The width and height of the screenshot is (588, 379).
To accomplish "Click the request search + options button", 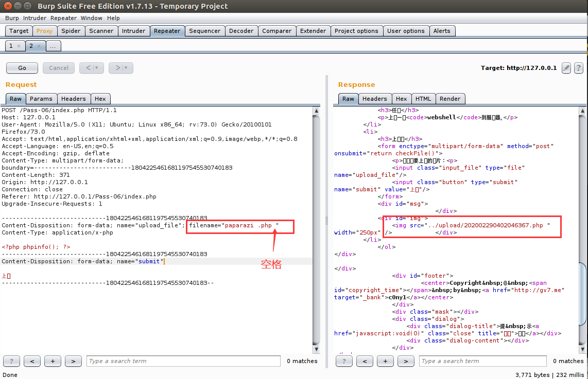I will pyautogui.click(x=53, y=361).
